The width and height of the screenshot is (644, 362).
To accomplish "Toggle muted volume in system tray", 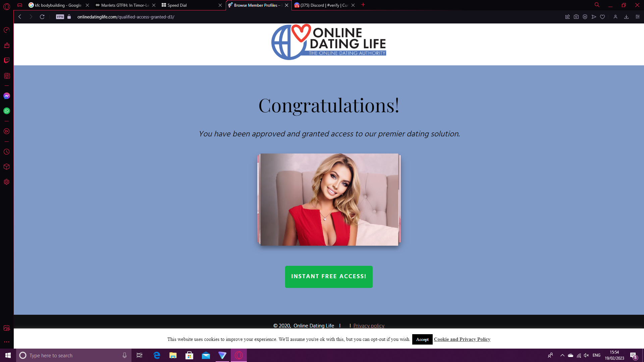I will click(x=586, y=355).
